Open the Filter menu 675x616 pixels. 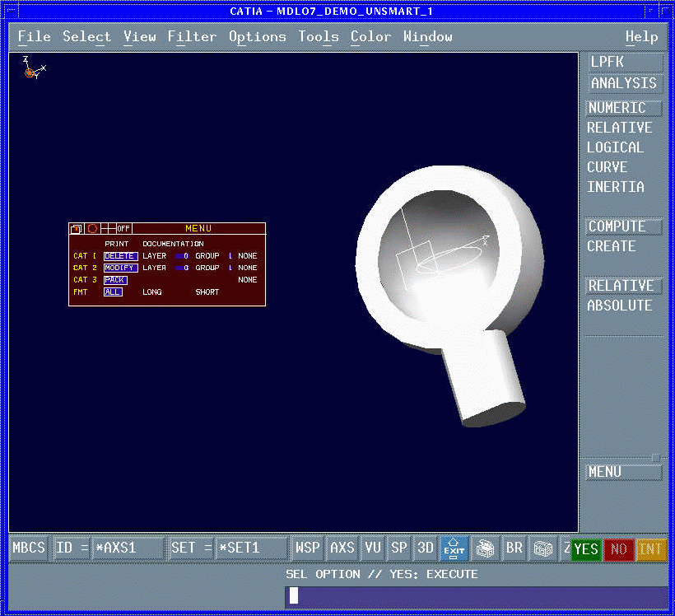tap(192, 37)
